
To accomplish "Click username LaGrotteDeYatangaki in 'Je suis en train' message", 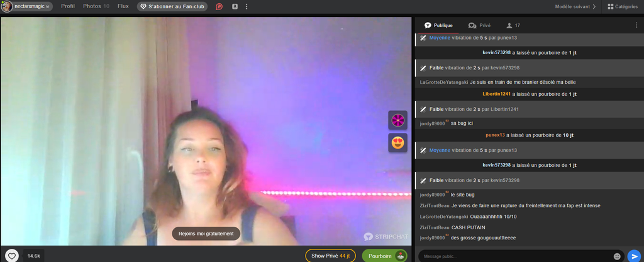I will pyautogui.click(x=443, y=83).
